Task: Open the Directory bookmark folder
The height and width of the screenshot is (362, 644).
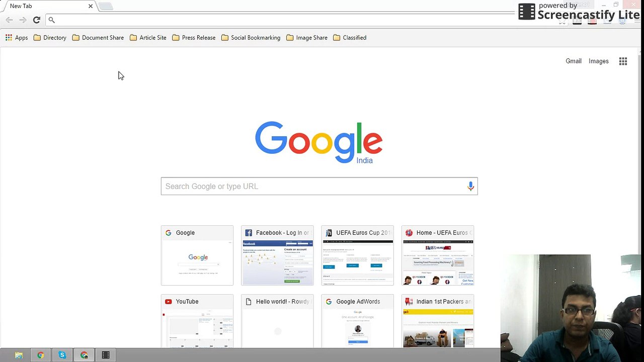Action: pyautogui.click(x=50, y=38)
